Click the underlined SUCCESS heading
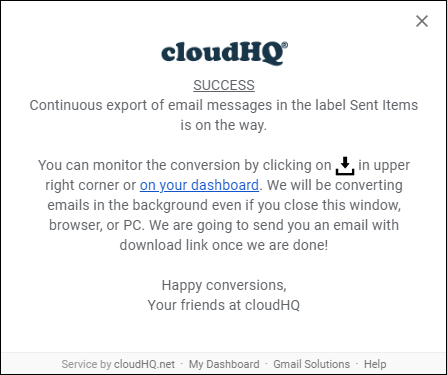Viewport: 447px width, 375px height. tap(224, 85)
